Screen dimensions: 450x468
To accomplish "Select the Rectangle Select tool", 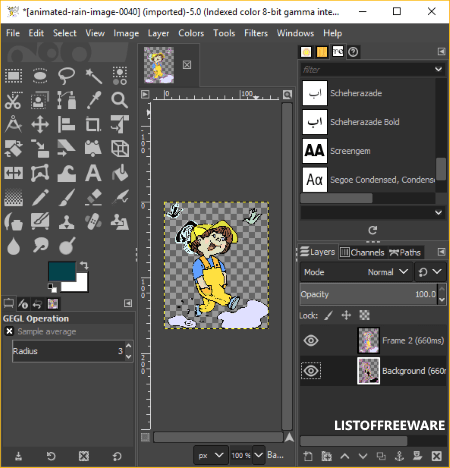I will click(x=13, y=76).
